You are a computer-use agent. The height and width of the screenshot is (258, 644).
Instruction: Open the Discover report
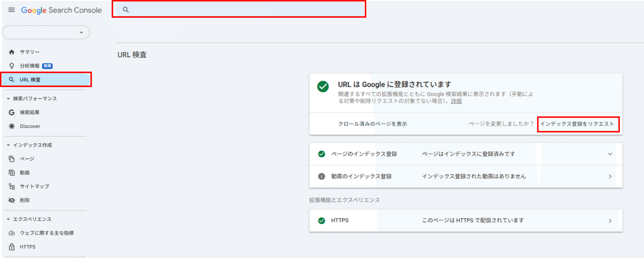pos(30,126)
